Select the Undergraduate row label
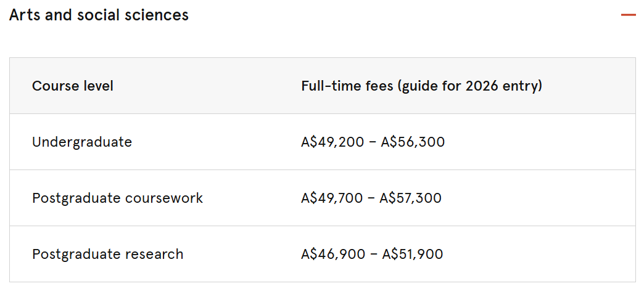644x294 pixels. point(82,142)
